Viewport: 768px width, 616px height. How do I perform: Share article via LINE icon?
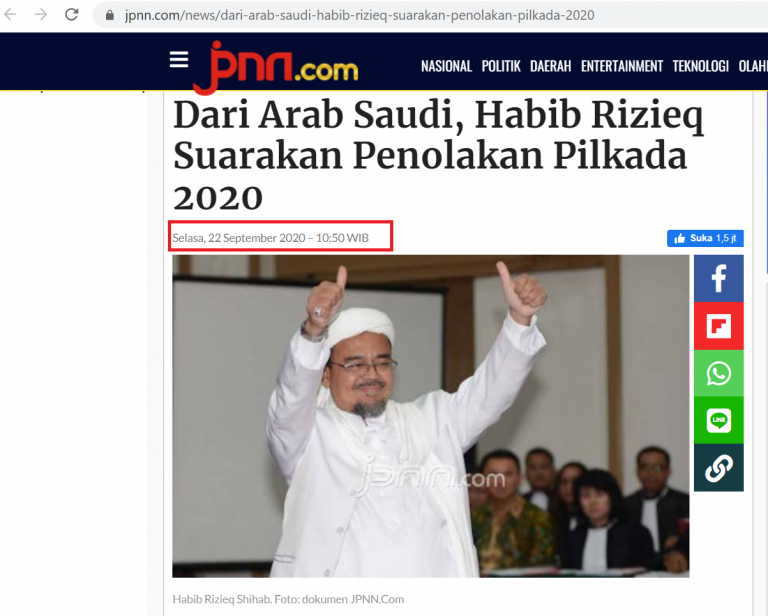[x=719, y=420]
